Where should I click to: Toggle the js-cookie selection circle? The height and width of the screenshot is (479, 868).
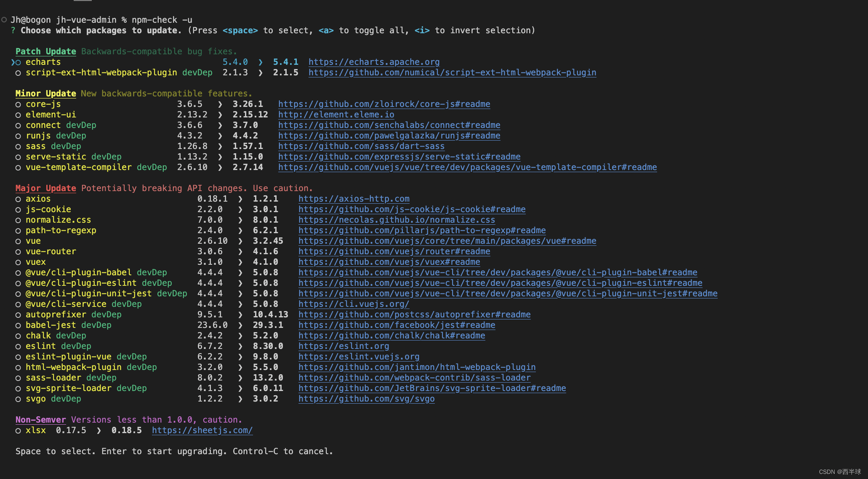tap(18, 210)
